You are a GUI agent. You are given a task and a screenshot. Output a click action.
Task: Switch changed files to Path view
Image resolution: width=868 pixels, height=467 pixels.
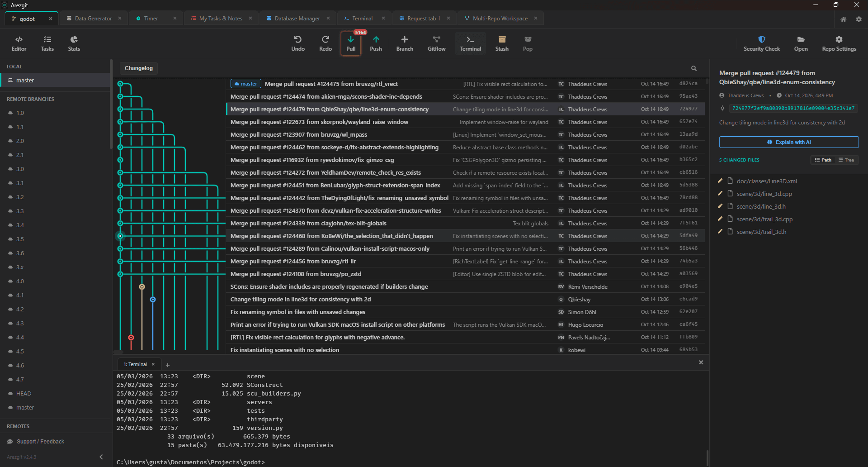[823, 160]
